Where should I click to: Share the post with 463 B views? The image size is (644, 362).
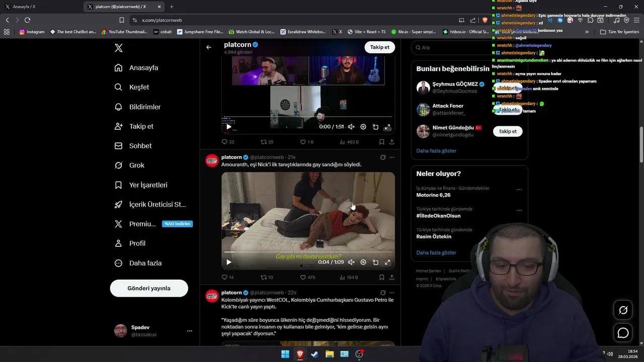click(x=392, y=142)
